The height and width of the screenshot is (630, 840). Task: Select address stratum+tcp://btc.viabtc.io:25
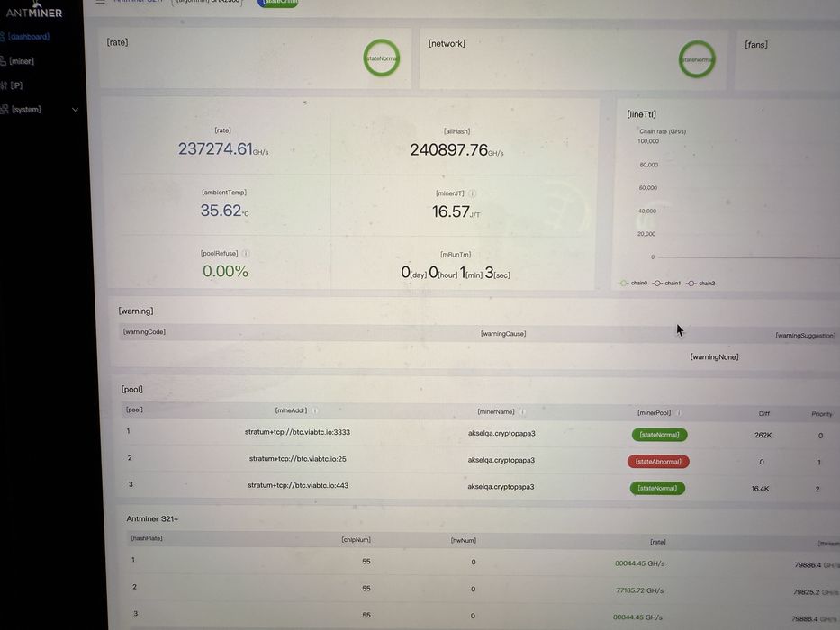pos(297,459)
